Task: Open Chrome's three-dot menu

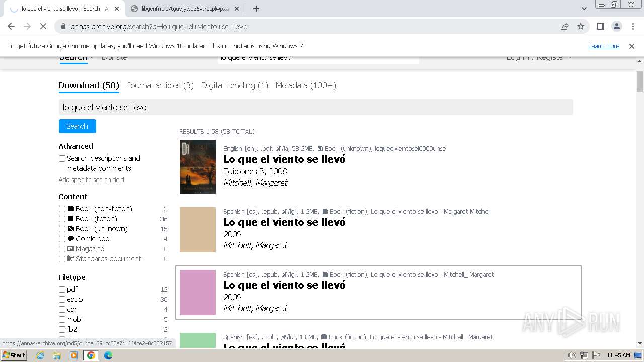Action: pyautogui.click(x=632, y=26)
